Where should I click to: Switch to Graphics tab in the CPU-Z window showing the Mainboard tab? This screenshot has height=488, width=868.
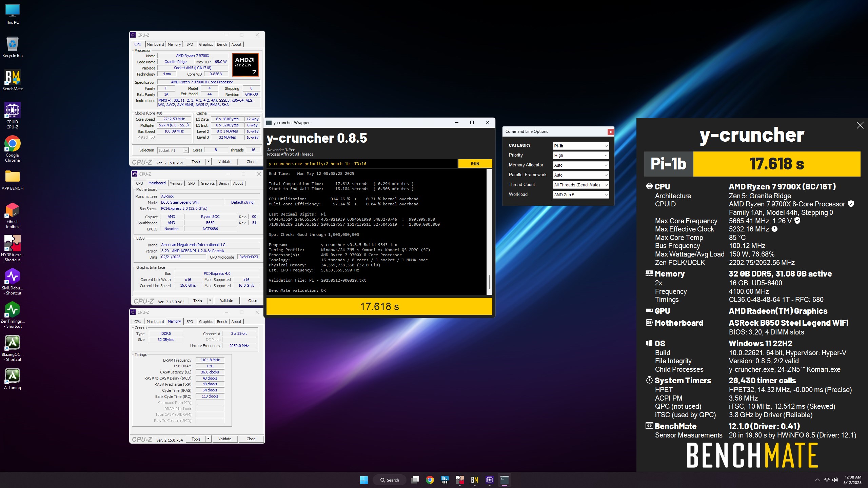pos(208,183)
